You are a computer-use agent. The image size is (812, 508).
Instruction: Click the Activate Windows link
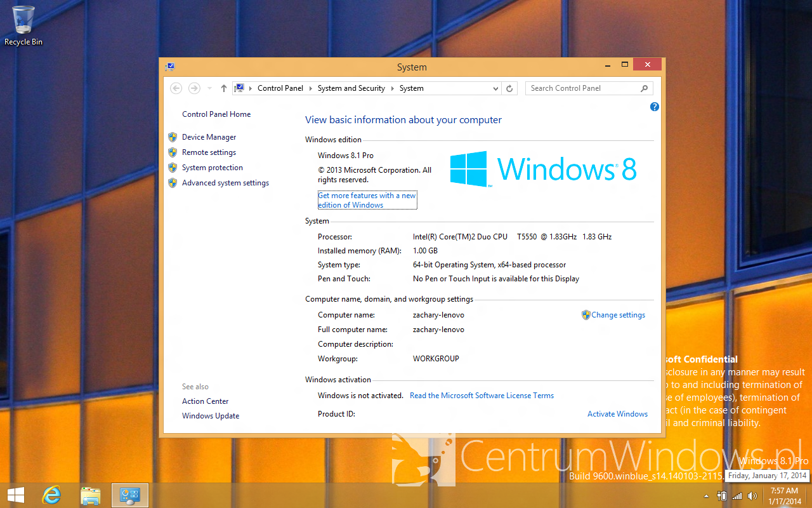(x=617, y=414)
